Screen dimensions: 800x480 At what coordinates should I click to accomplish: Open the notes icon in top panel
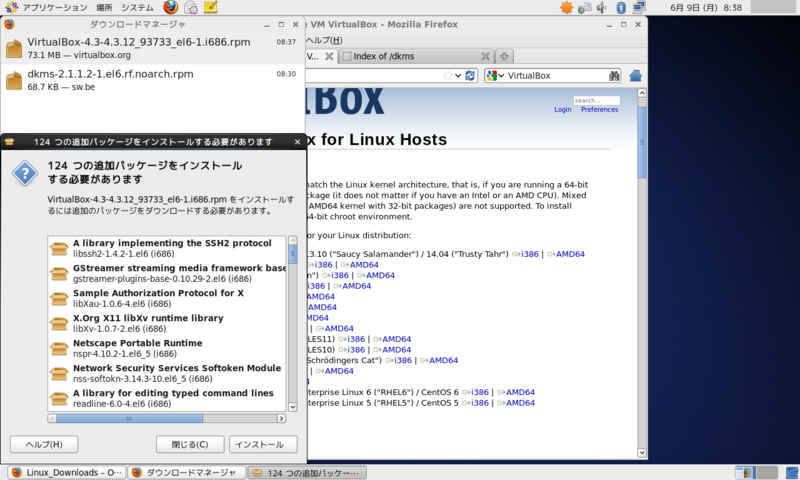(x=210, y=7)
